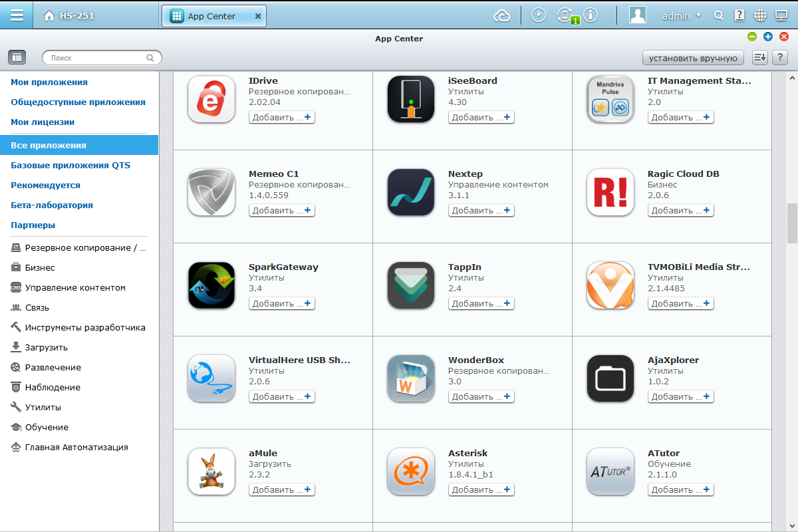This screenshot has height=532, width=798.
Task: Open the TappIn app icon
Action: (411, 285)
